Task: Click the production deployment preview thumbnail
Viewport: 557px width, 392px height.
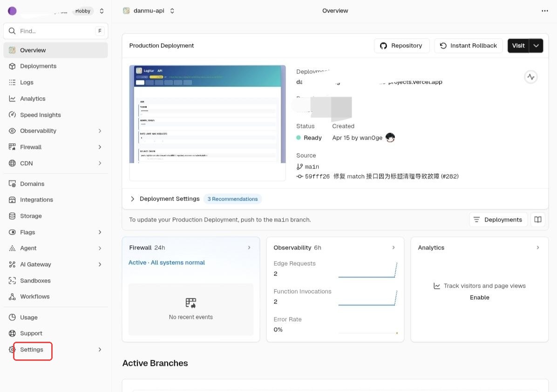Action: pyautogui.click(x=207, y=115)
